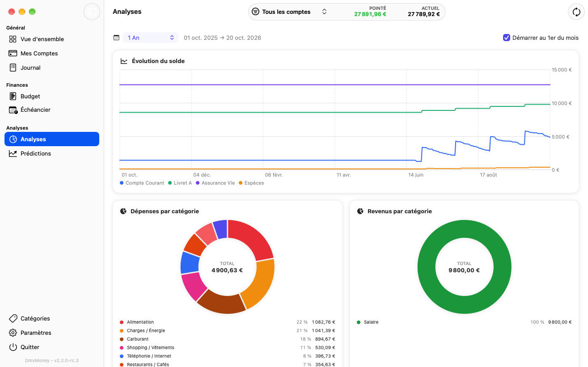Screen dimensions: 588x367
Task: Click the Prédictions trend chart icon
Action: pos(13,153)
